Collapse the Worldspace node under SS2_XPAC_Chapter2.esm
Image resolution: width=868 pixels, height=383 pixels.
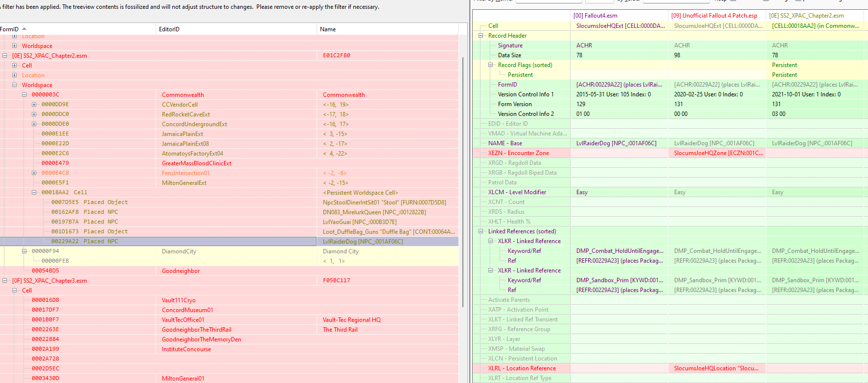15,85
